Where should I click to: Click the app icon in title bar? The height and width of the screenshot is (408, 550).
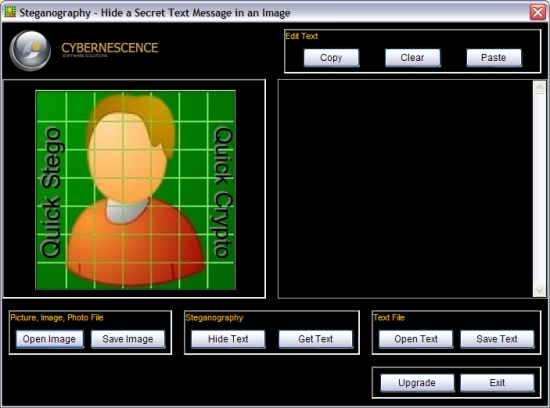click(10, 12)
